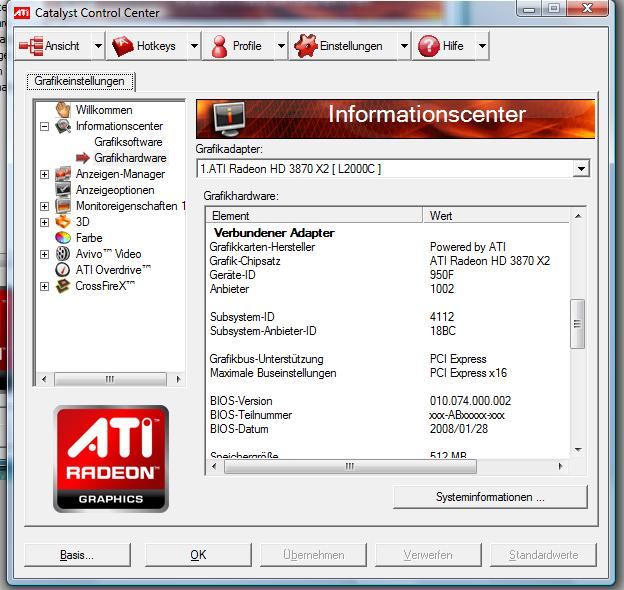This screenshot has height=590, width=624.
Task: Select Anzeigeoptionen in the tree
Action: pyautogui.click(x=115, y=190)
